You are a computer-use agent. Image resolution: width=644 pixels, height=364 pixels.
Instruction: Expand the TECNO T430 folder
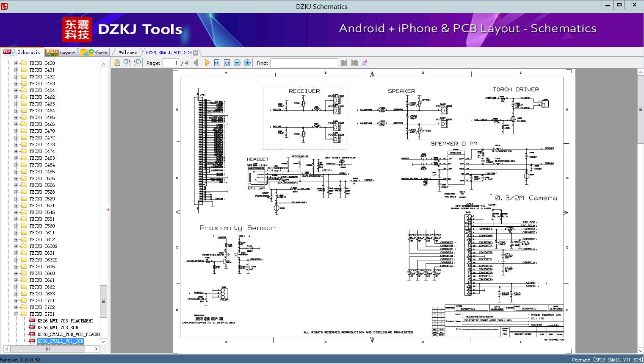coord(17,63)
